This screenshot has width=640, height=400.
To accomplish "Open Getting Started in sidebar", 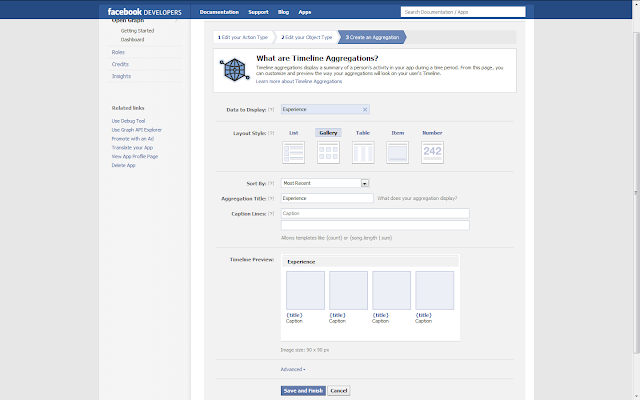I will (137, 31).
